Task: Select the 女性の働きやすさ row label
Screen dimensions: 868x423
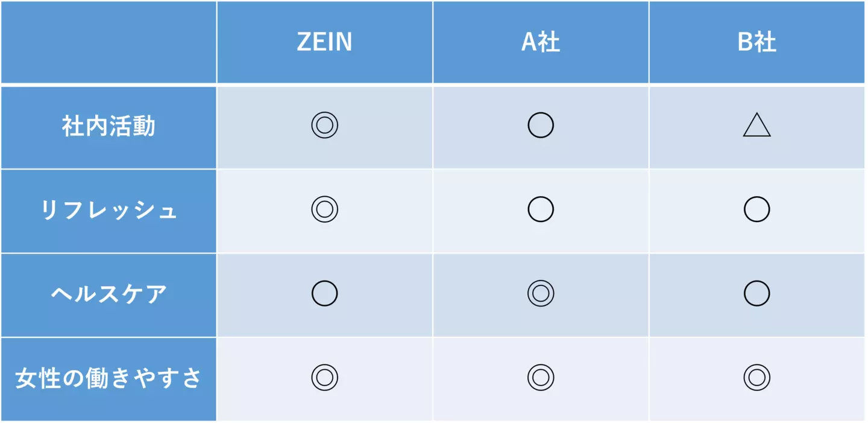Action: click(x=108, y=379)
